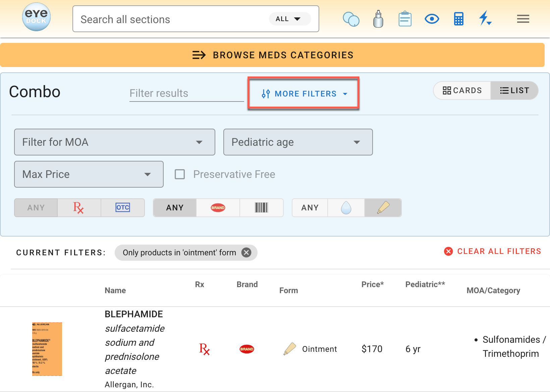Open the hamburger menu
The image size is (550, 392).
point(523,19)
